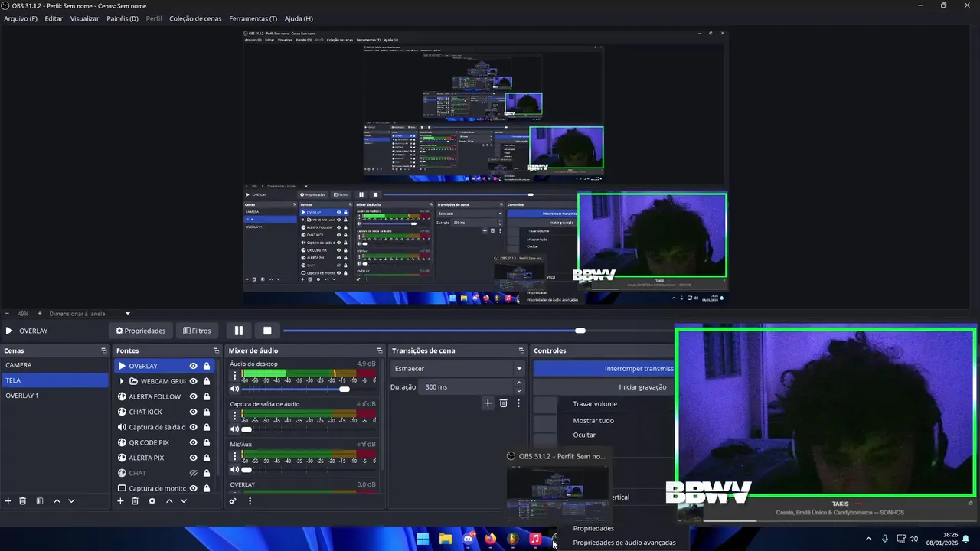
Task: Open transition properties three-dot menu
Action: pos(518,403)
